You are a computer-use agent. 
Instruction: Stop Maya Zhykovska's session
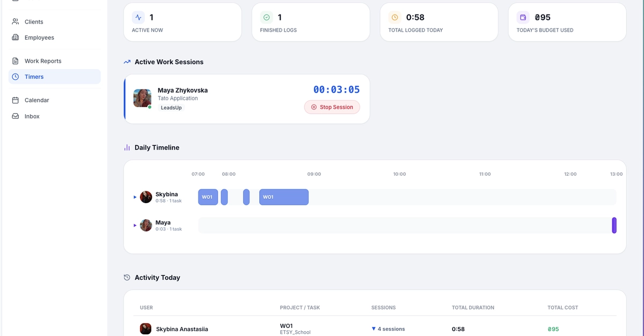tap(332, 107)
